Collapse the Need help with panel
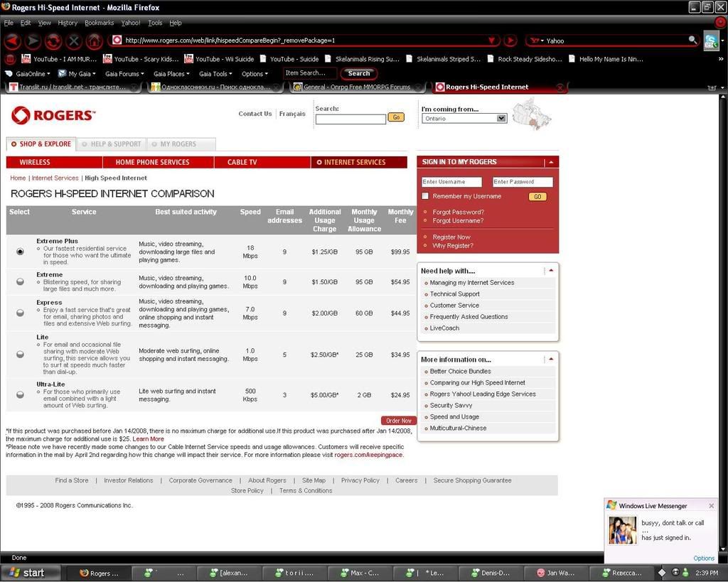The image size is (728, 582). (x=551, y=270)
